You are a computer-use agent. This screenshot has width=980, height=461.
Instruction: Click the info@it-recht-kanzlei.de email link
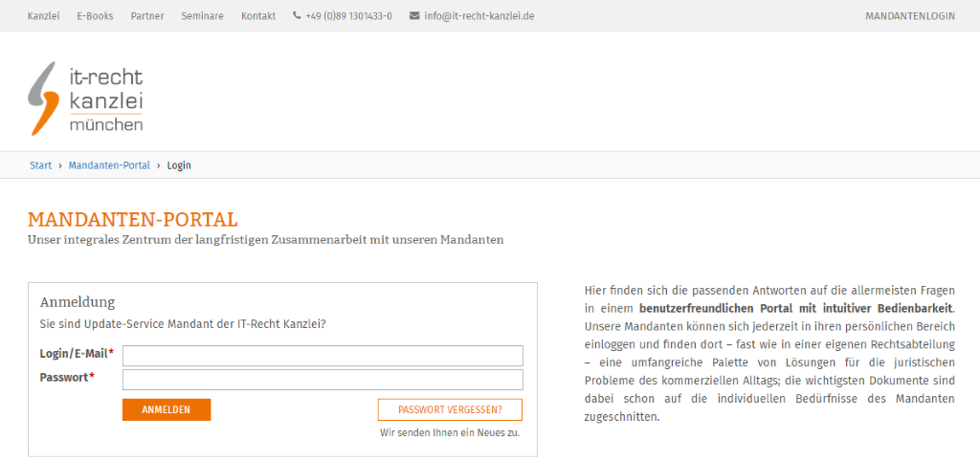point(479,16)
